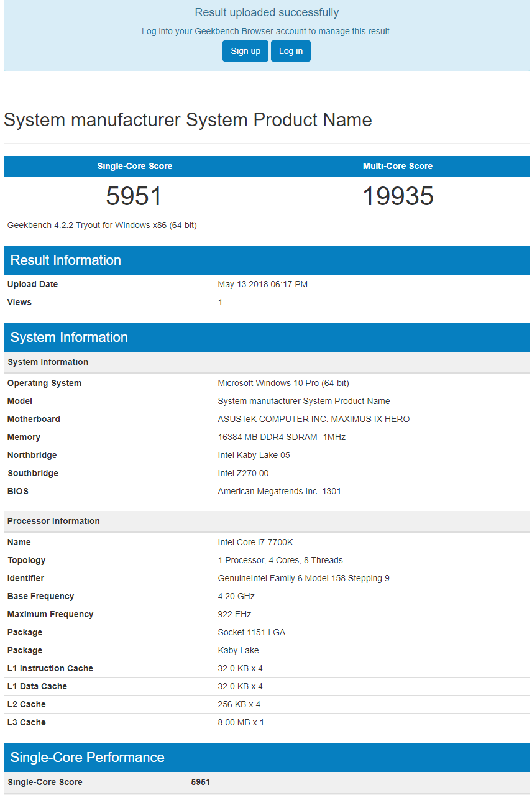Click the Log in button
The image size is (532, 795).
point(291,51)
